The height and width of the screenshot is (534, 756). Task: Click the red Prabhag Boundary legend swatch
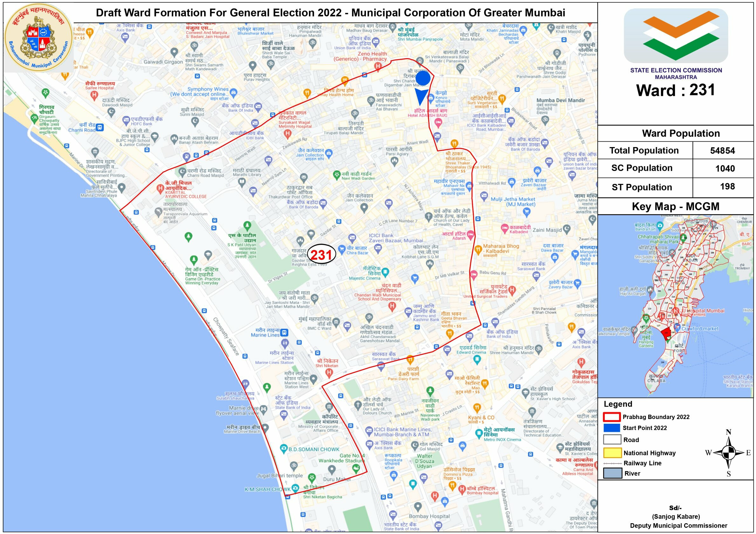(611, 417)
